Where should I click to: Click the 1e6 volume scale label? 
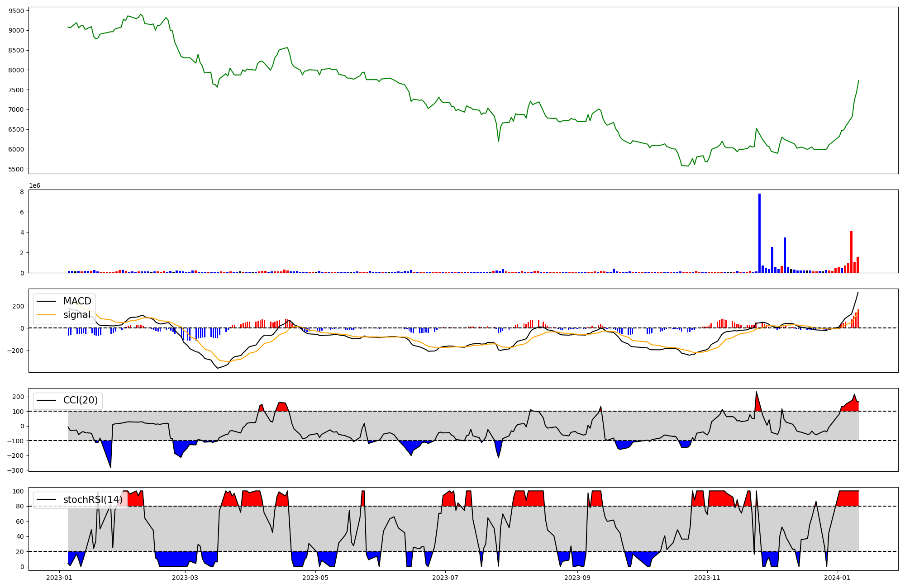pyautogui.click(x=34, y=186)
